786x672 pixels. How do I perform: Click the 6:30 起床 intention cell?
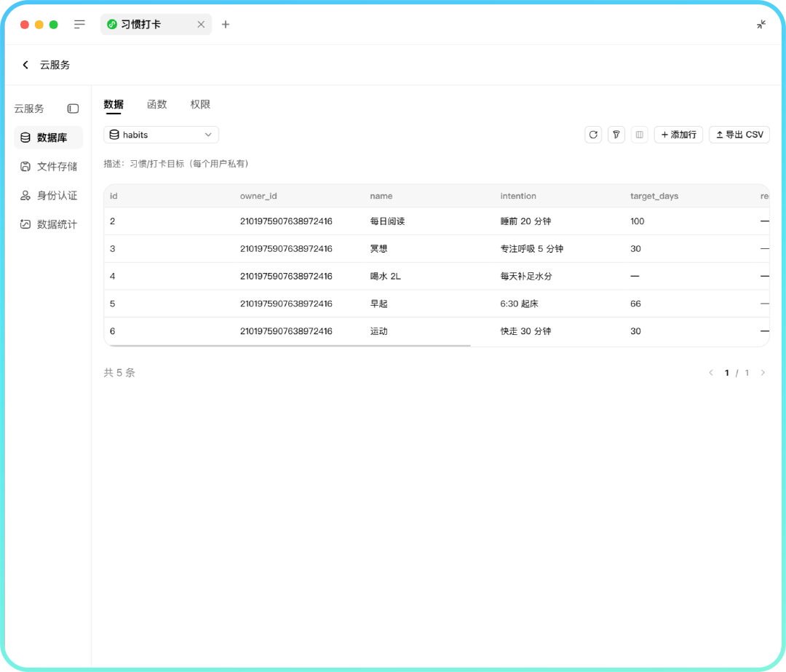[520, 304]
